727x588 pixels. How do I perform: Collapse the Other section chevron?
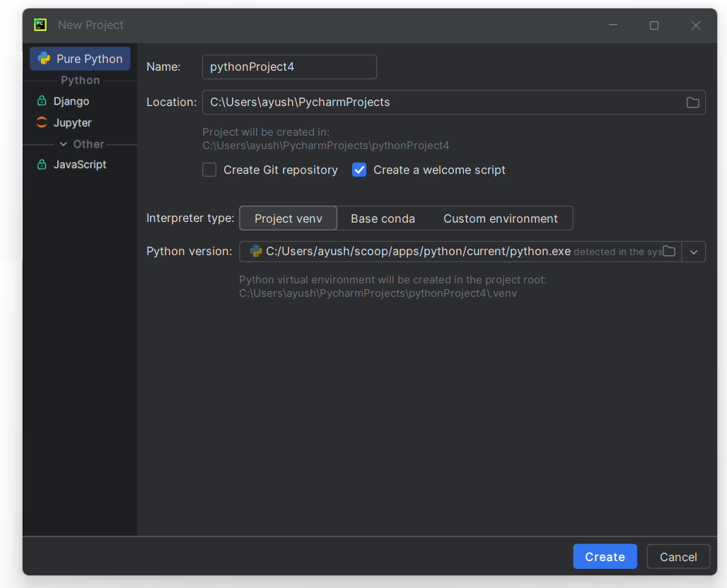(x=64, y=144)
